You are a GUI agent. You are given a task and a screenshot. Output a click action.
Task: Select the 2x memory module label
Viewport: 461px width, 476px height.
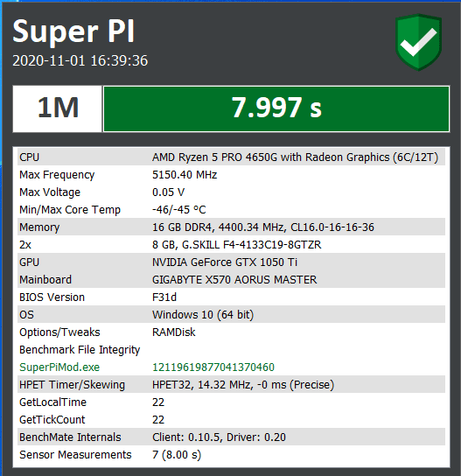[25, 245]
